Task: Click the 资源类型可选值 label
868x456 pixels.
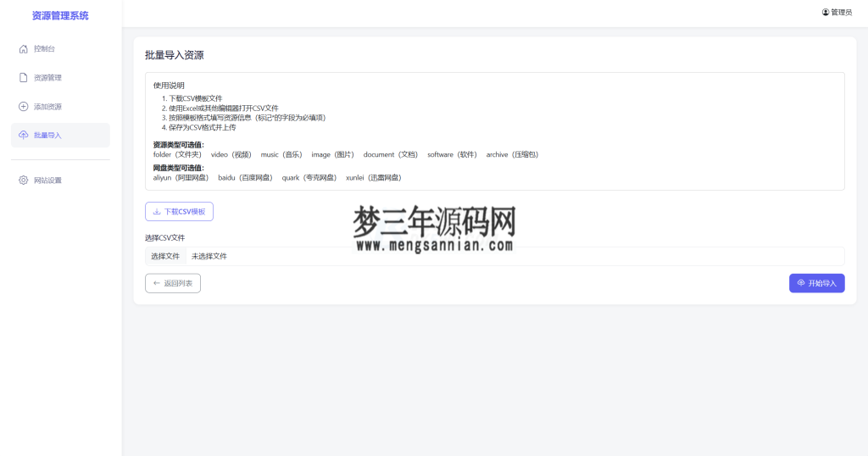Action: point(179,145)
